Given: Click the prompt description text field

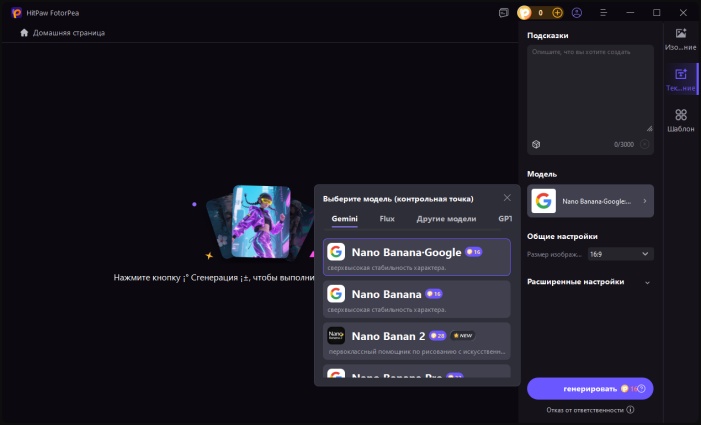Looking at the screenshot, I should (x=590, y=85).
